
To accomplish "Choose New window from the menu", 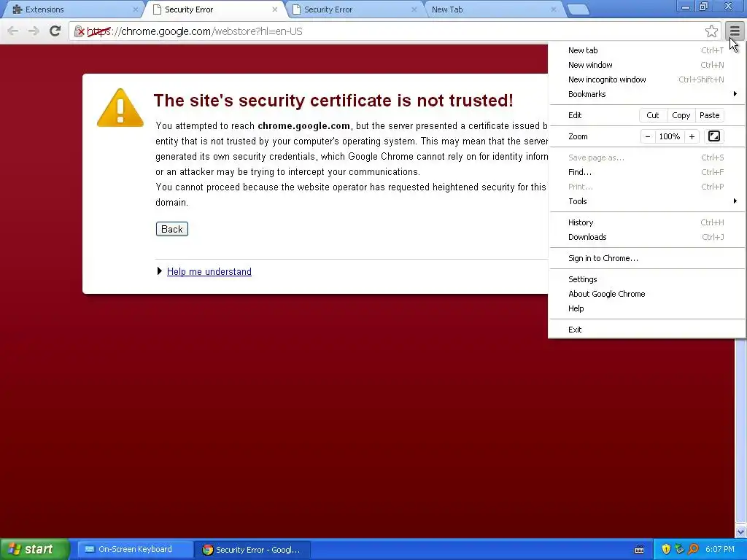I will pos(647,65).
